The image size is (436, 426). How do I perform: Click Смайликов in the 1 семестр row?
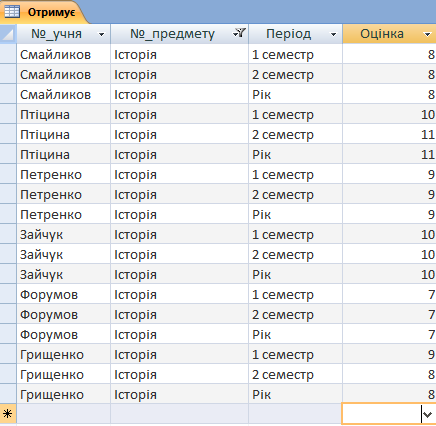coord(55,55)
